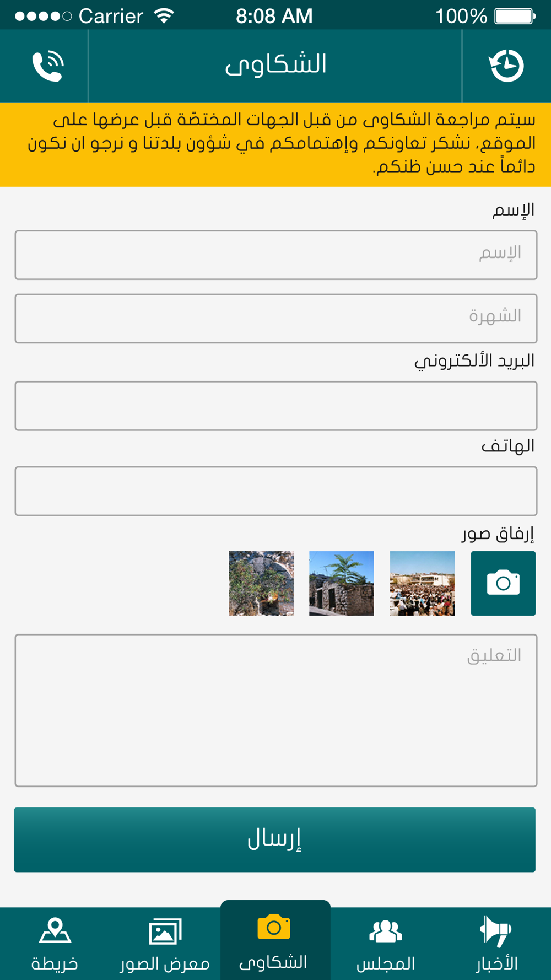Focus the surname field (الشهرة)
This screenshot has width=551, height=980.
point(276,319)
